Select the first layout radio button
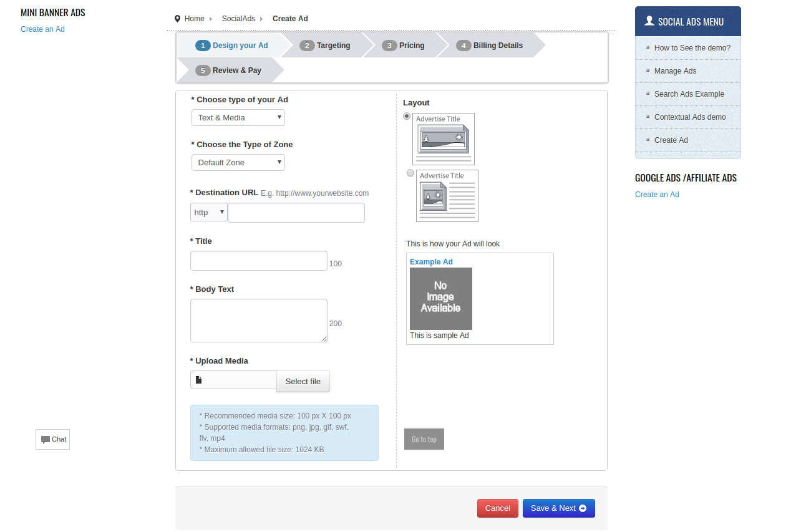796x532 pixels. pos(407,116)
